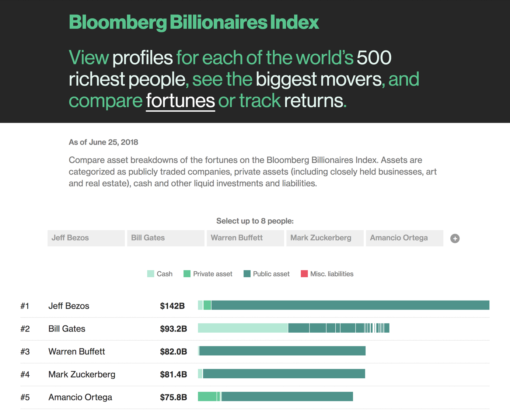Select the Jeff Bezos name field
This screenshot has height=420, width=510.
pos(86,238)
